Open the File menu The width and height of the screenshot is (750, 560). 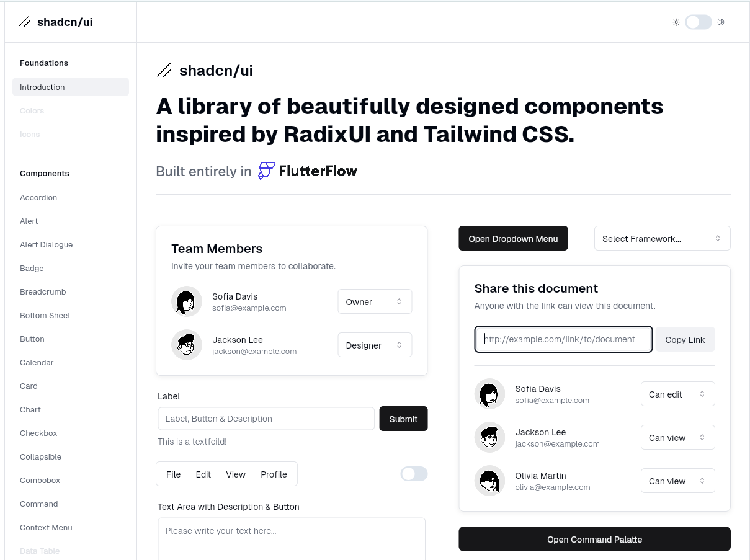tap(174, 474)
